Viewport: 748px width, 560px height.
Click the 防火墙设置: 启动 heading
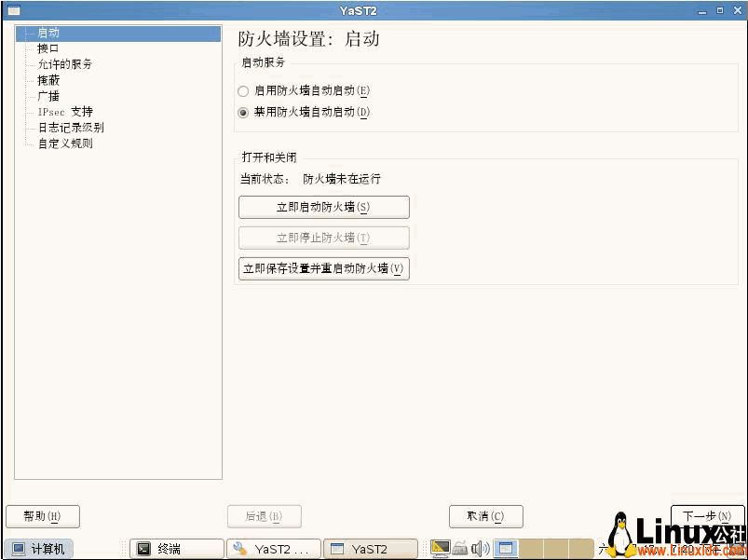pyautogui.click(x=308, y=38)
